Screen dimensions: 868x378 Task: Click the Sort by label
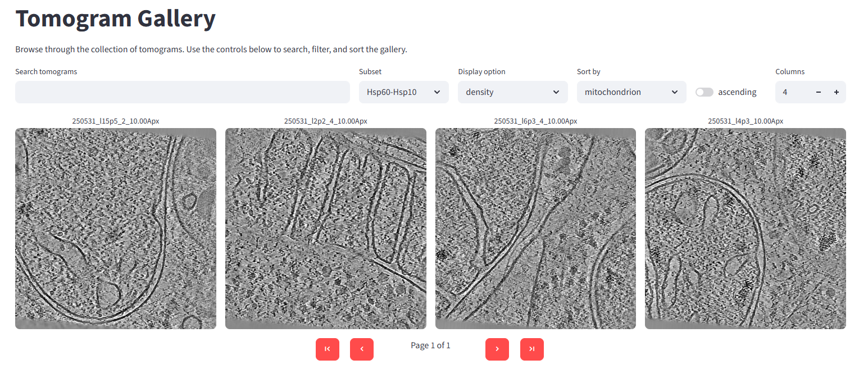coord(589,72)
